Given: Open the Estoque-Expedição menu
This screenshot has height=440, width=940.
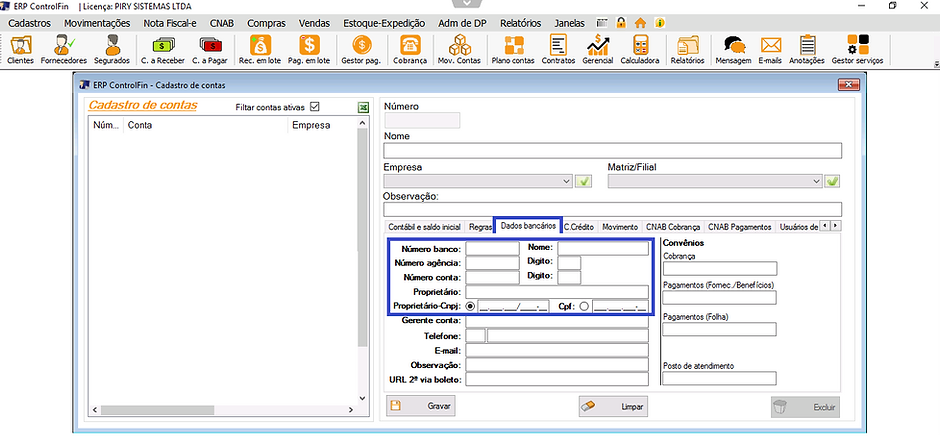Looking at the screenshot, I should click(x=384, y=23).
